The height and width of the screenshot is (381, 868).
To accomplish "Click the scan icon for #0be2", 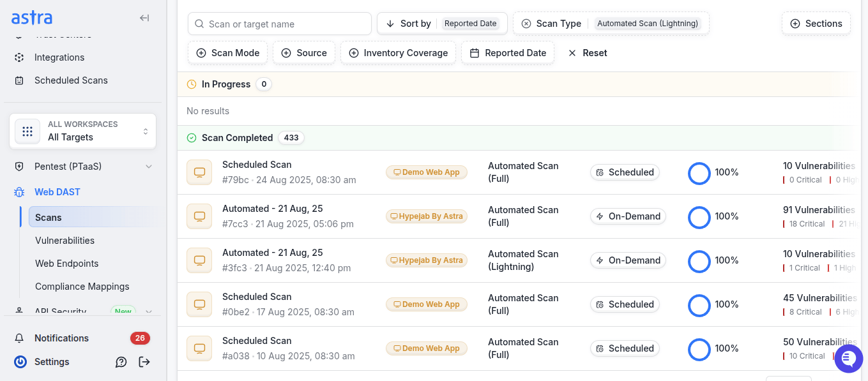I will coord(199,304).
